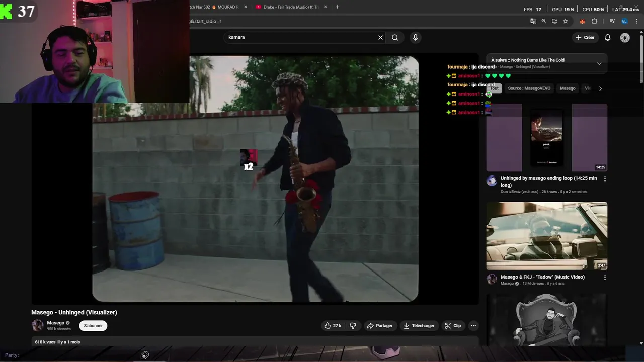Clear the search text with the X icon
Viewport: 644px width, 362px height.
click(380, 37)
